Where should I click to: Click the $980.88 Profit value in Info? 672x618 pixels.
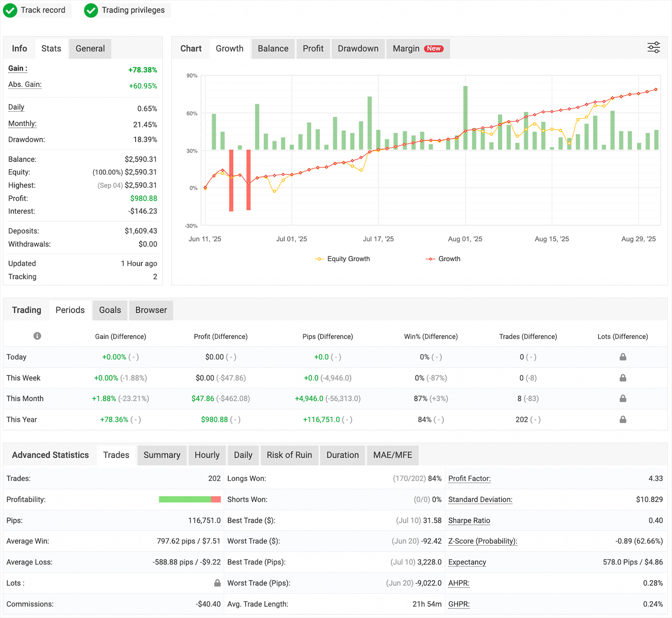click(144, 198)
